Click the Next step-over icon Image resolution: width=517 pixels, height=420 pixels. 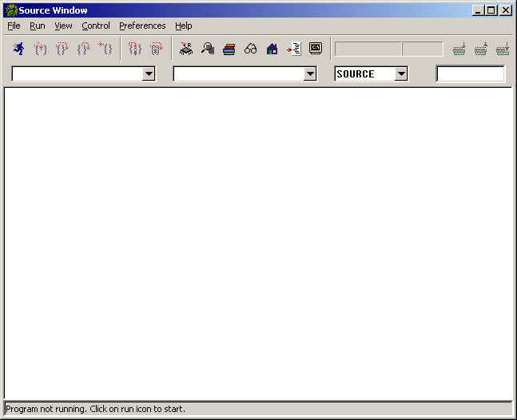pos(62,49)
